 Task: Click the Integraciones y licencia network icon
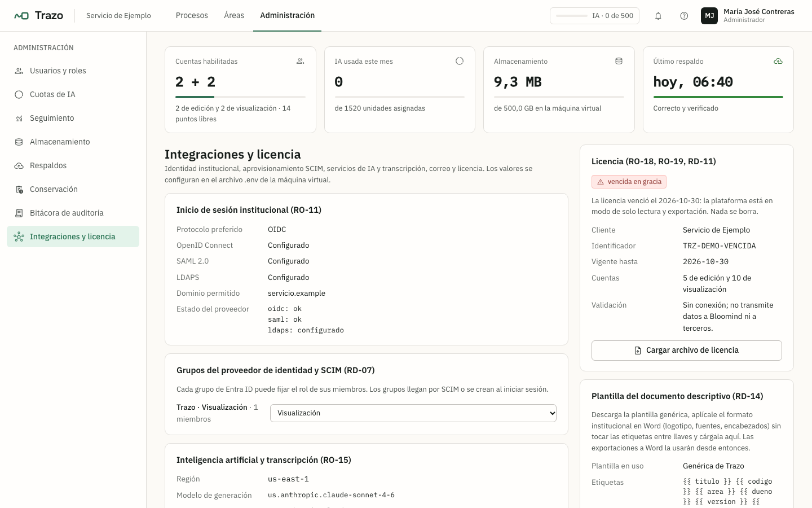pos(19,237)
